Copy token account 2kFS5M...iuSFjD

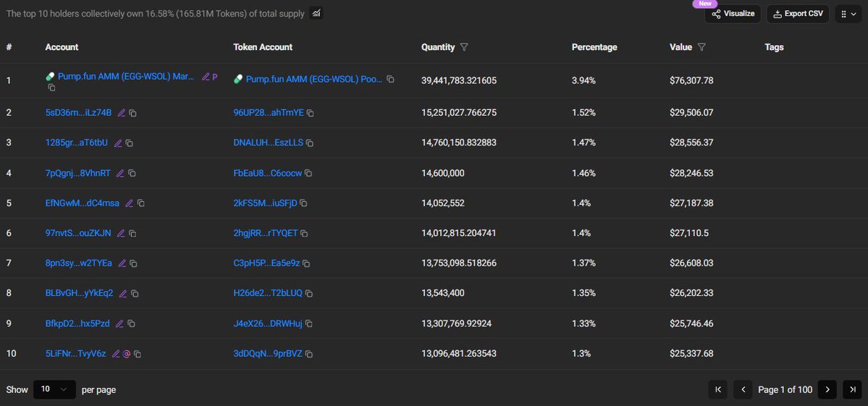tap(303, 203)
